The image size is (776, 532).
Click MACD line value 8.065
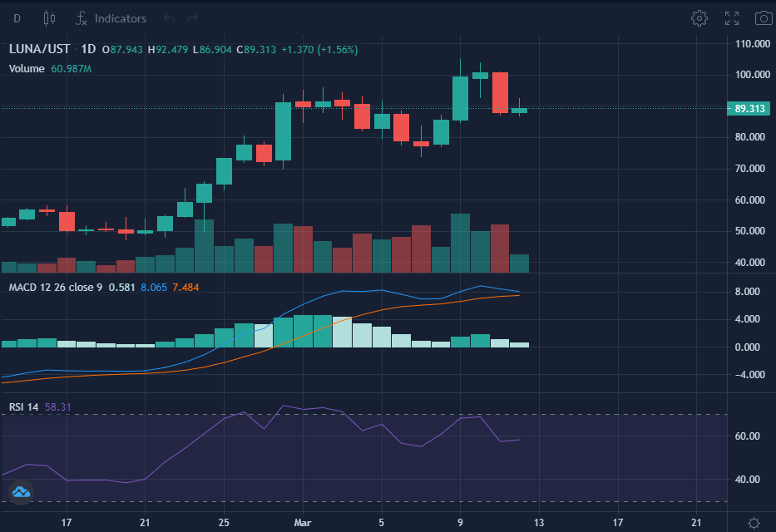(x=154, y=288)
